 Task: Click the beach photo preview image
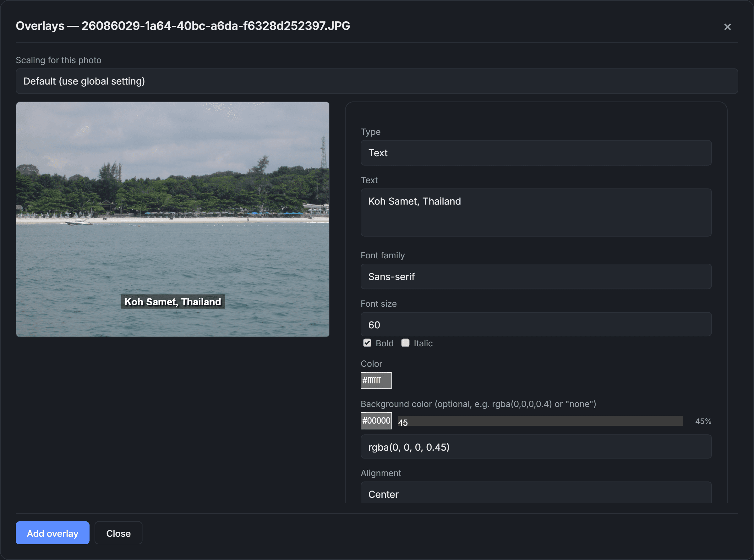coord(172,219)
